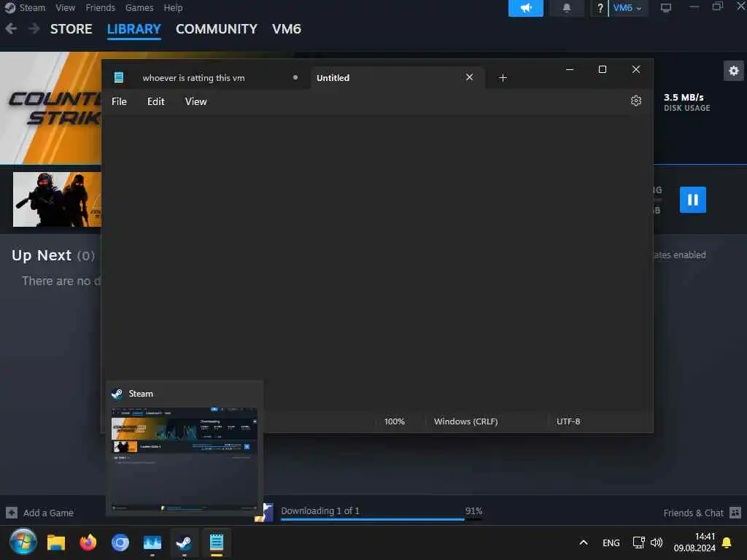Open the Steam View menu

(x=65, y=7)
